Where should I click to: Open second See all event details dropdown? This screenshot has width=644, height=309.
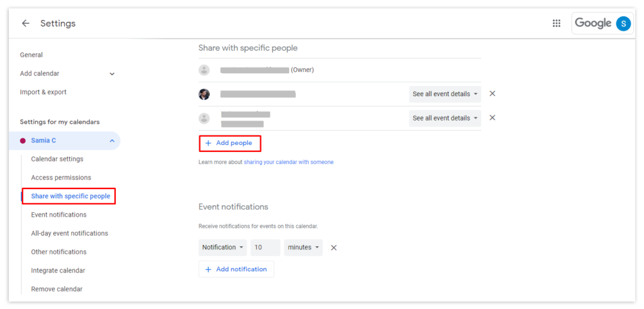tap(445, 118)
